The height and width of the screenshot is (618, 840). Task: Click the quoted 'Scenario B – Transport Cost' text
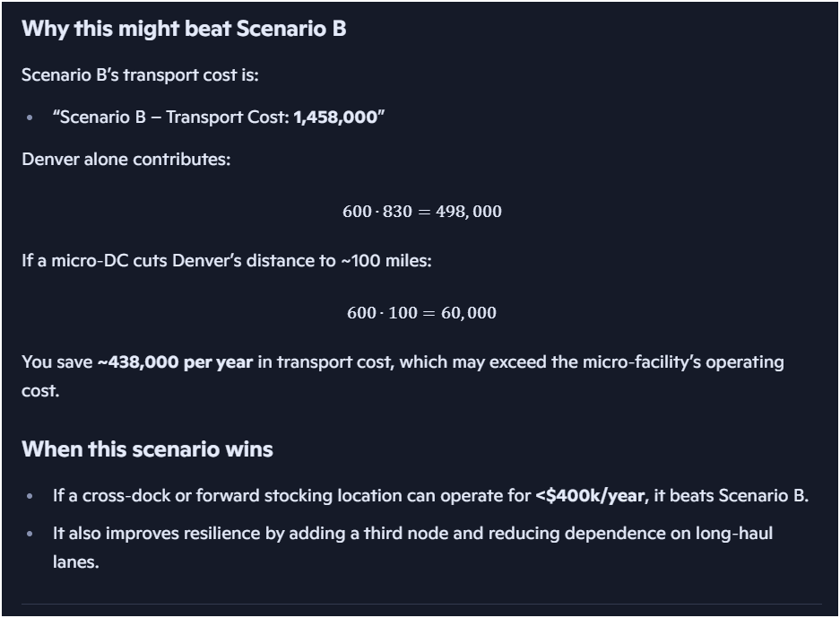click(x=170, y=118)
